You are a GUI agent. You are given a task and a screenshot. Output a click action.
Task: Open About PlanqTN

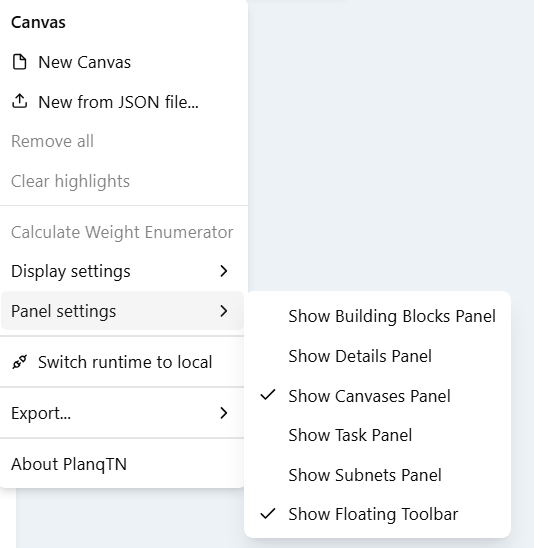click(122, 464)
